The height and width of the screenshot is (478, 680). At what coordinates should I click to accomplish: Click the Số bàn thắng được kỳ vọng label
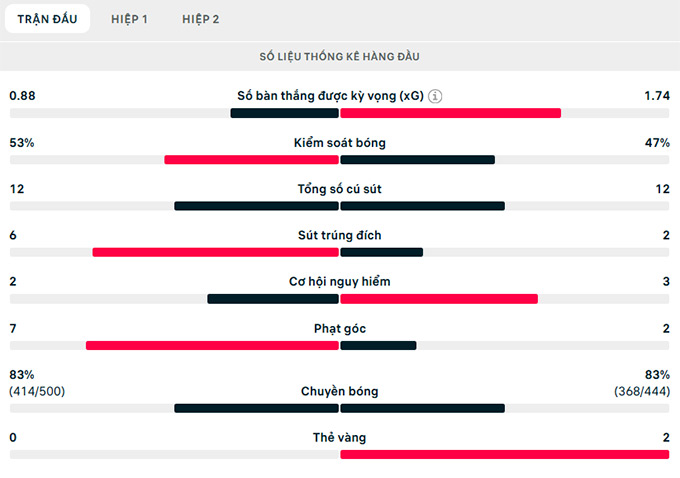coord(330,97)
